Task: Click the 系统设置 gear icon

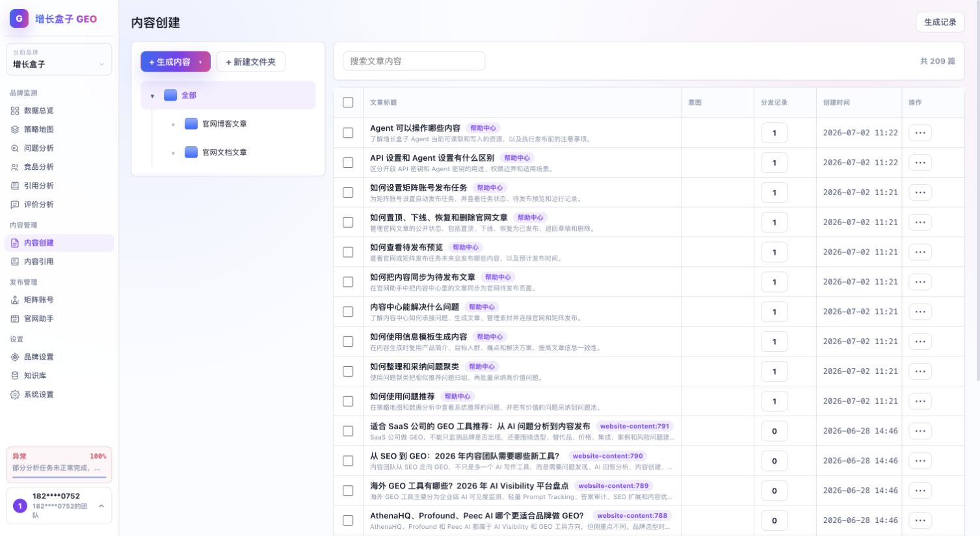Action: click(x=15, y=395)
